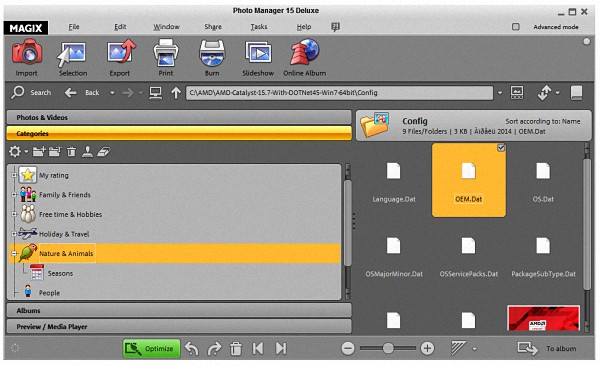600x366 pixels.
Task: Open the gear settings dropdown arrow
Action: tap(26, 152)
